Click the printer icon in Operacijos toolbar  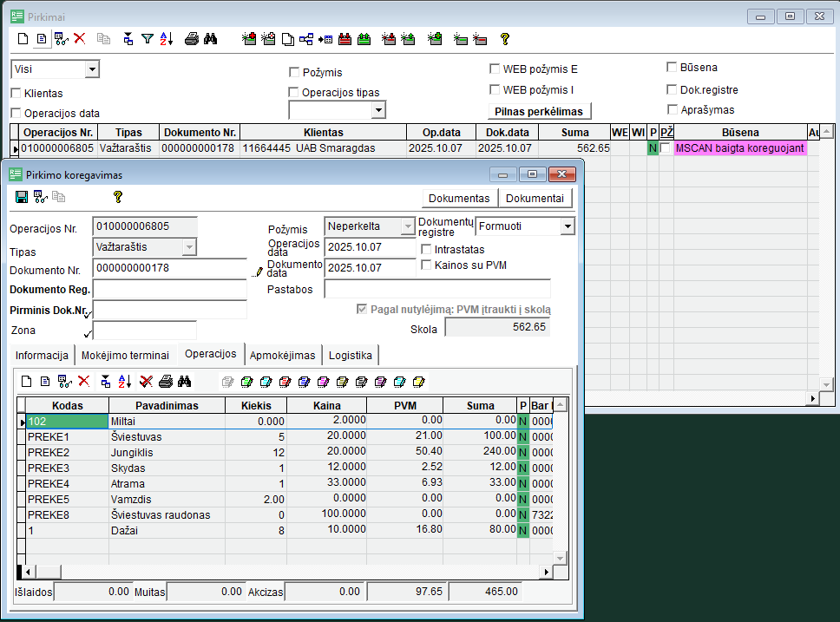click(165, 381)
